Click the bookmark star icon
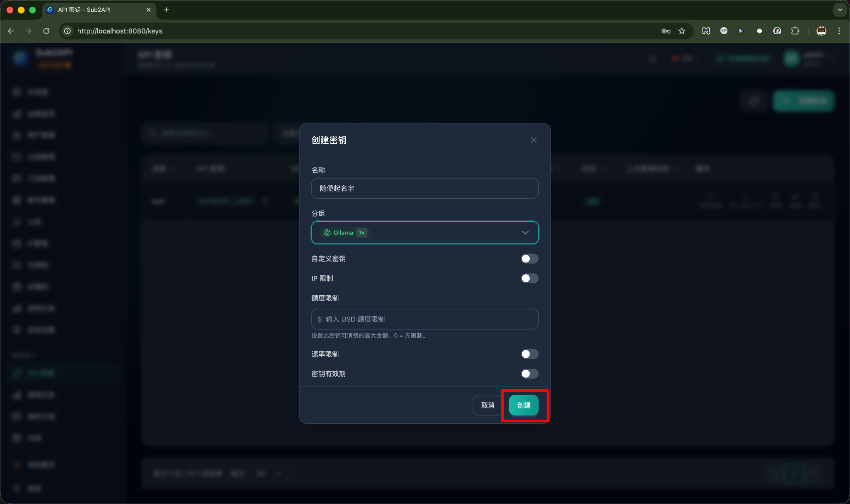The image size is (850, 504). click(x=682, y=31)
